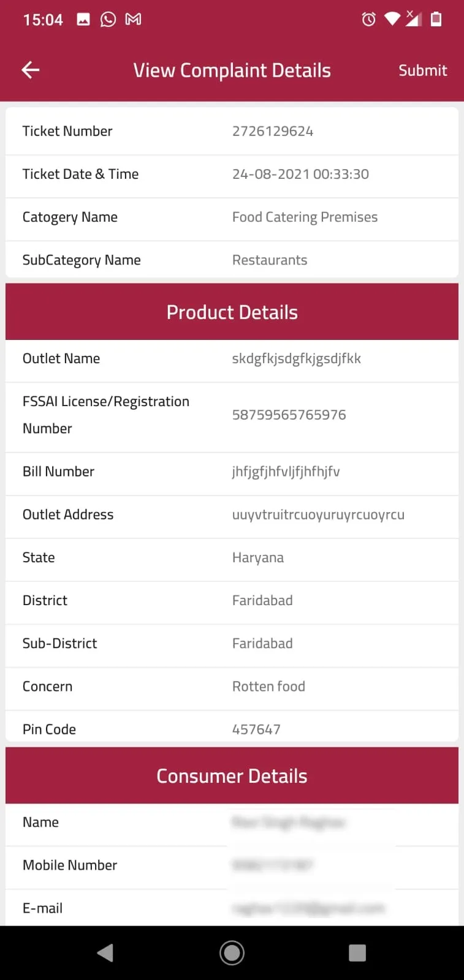This screenshot has height=980, width=464.
Task: Tap the screenshot notification icon
Action: pyautogui.click(x=83, y=19)
